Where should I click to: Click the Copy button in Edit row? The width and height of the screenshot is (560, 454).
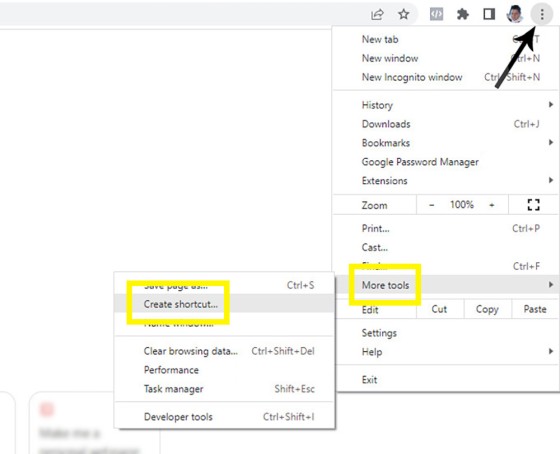[x=488, y=309]
